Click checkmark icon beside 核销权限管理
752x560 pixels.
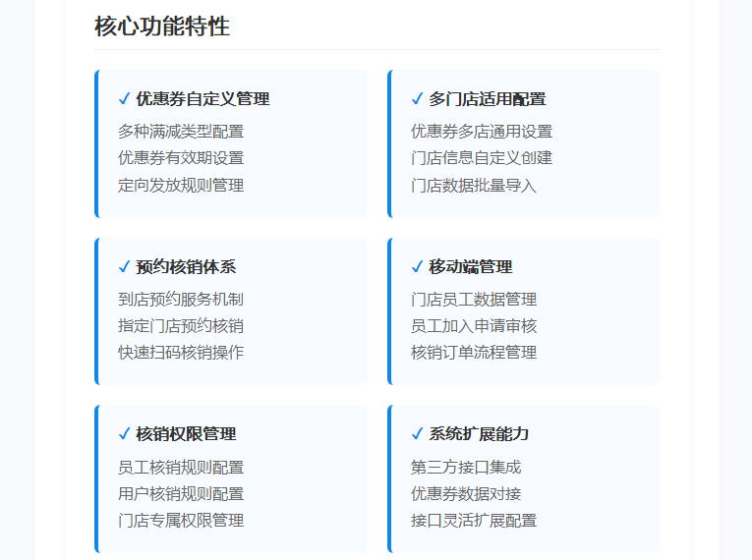click(x=124, y=434)
